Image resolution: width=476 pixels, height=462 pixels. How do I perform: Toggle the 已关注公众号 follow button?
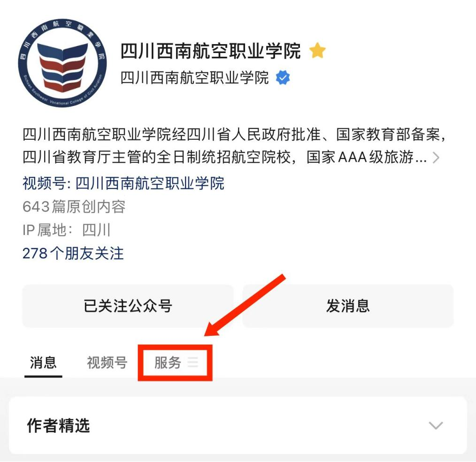pyautogui.click(x=128, y=306)
